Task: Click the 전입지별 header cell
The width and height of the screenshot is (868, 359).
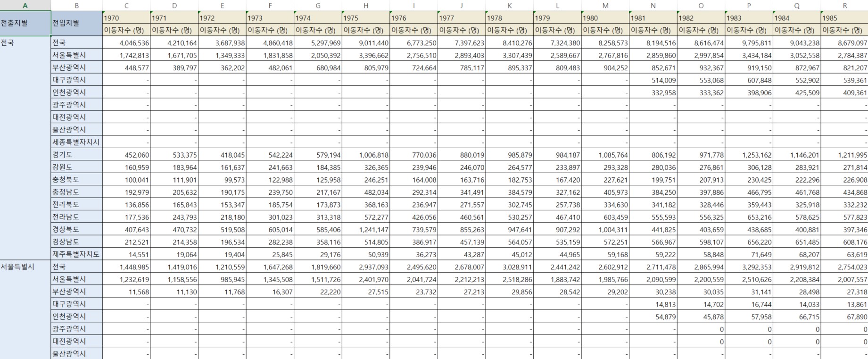Action: (x=77, y=24)
